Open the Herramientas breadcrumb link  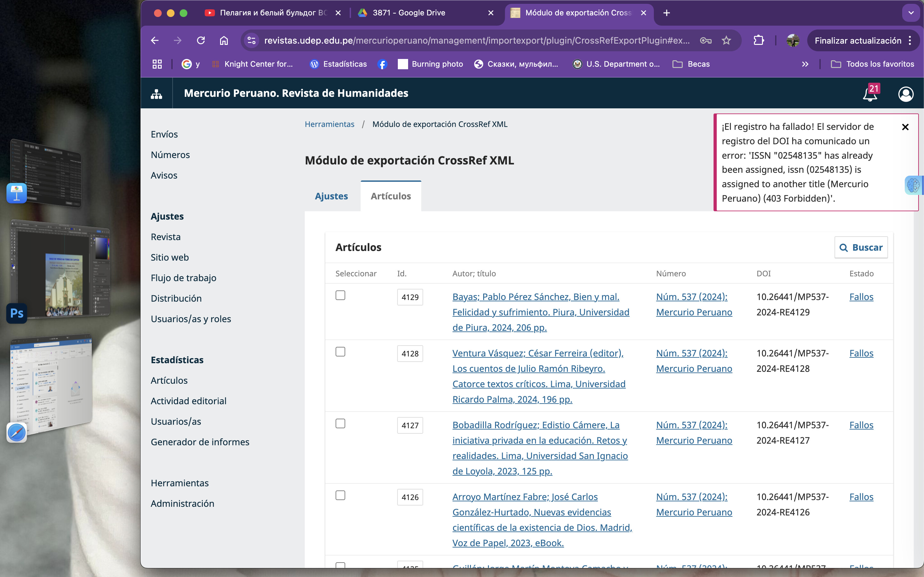(x=329, y=124)
